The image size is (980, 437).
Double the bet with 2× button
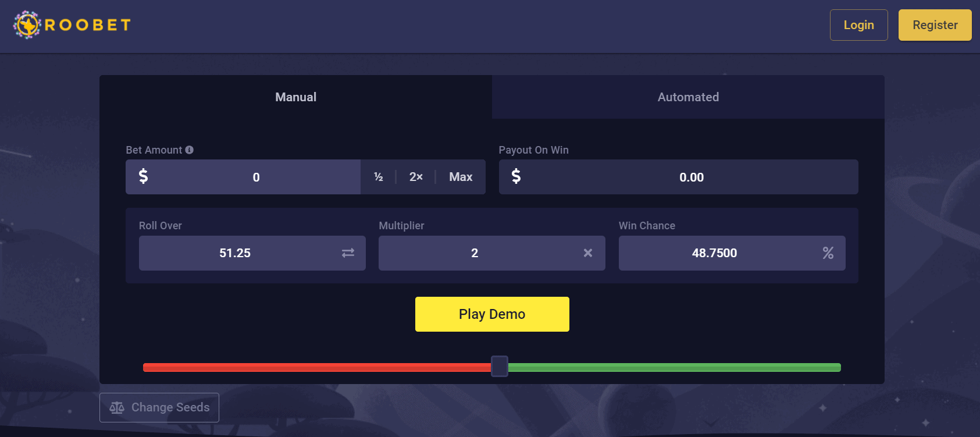tap(416, 177)
